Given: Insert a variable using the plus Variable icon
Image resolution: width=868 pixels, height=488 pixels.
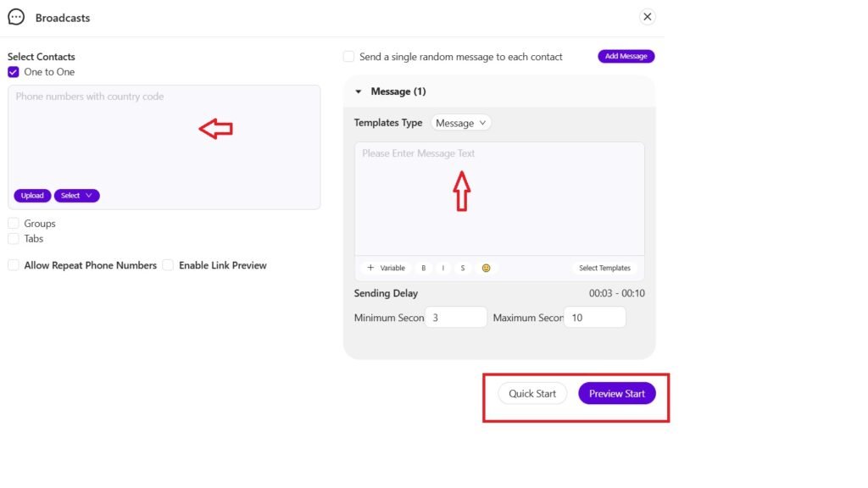Looking at the screenshot, I should tap(386, 268).
